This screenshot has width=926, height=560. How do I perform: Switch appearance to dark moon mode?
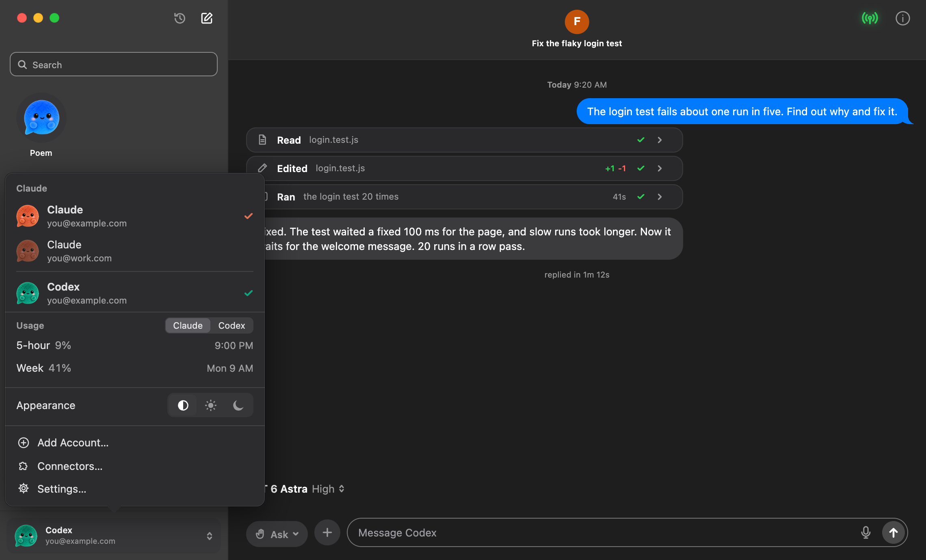coord(238,405)
